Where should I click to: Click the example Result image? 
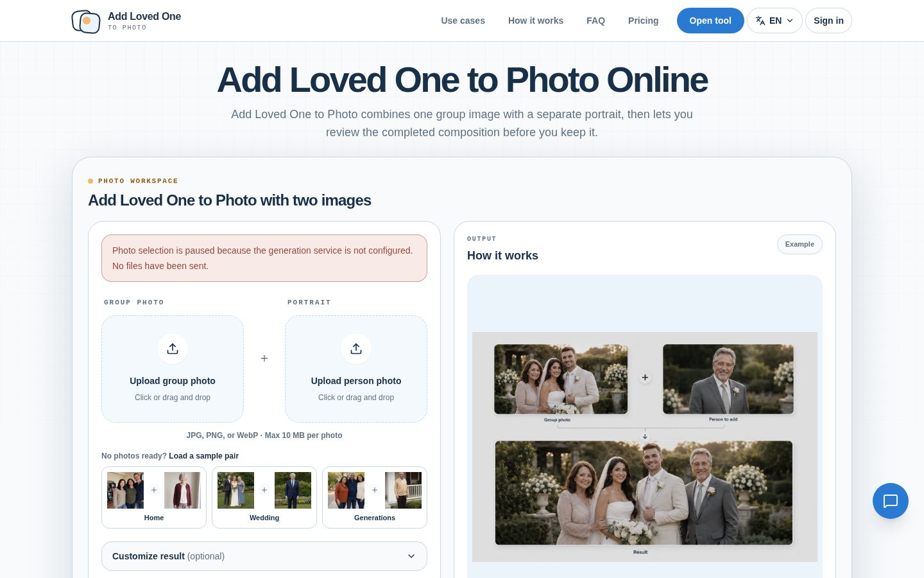644,493
